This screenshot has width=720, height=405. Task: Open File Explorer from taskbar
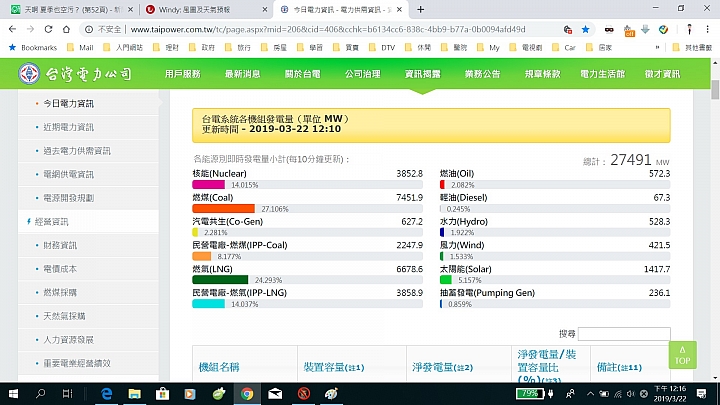135,394
